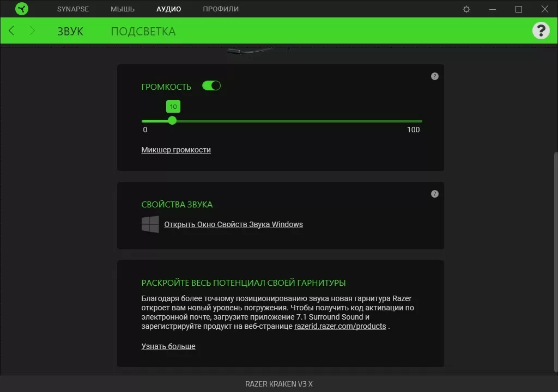
Task: Show help tooltip for Свойства звука panel
Action: click(434, 194)
